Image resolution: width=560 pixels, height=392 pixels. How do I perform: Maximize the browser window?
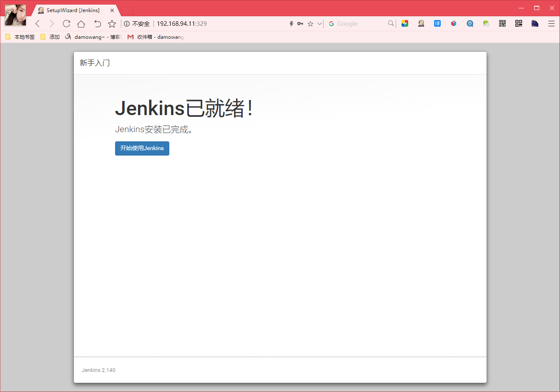coord(537,8)
